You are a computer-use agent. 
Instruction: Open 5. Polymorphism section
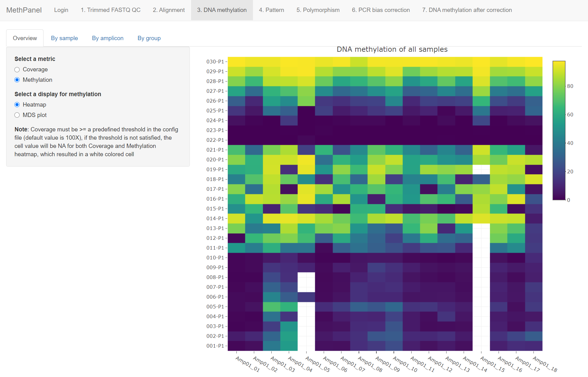318,10
